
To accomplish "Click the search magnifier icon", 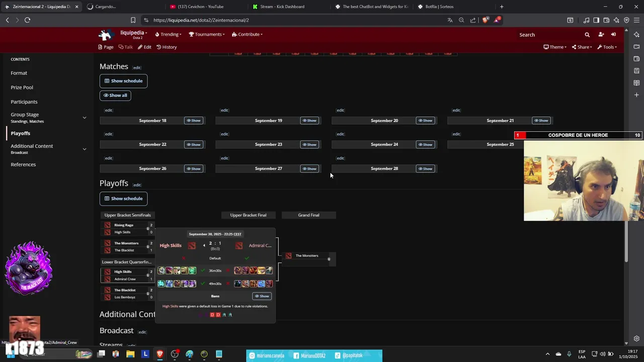I will (587, 35).
